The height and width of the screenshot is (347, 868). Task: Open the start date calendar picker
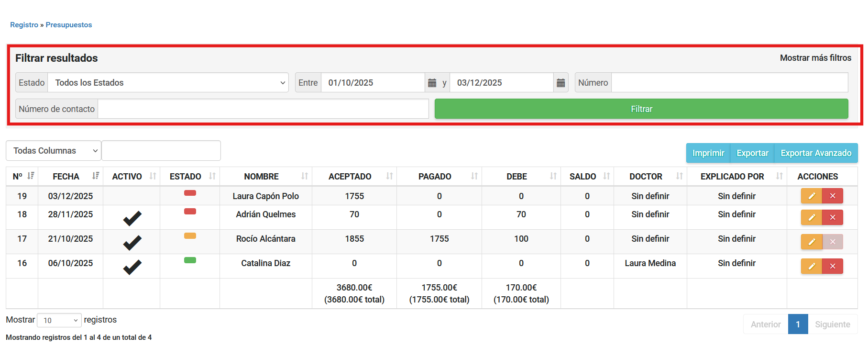(x=432, y=83)
